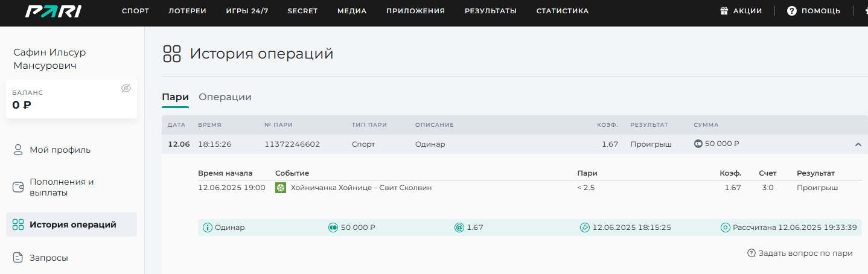This screenshot has height=274, width=868.
Task: Open the Secret menu item
Action: pos(302,11)
